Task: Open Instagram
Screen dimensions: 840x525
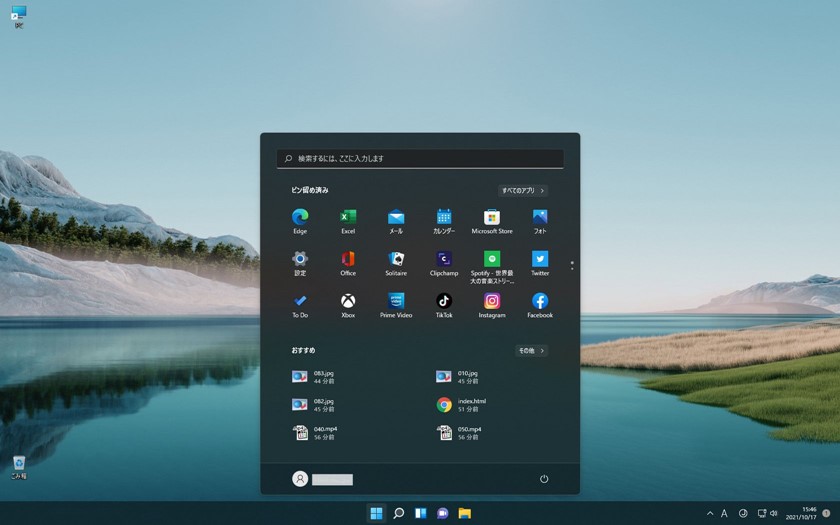Action: (x=492, y=305)
